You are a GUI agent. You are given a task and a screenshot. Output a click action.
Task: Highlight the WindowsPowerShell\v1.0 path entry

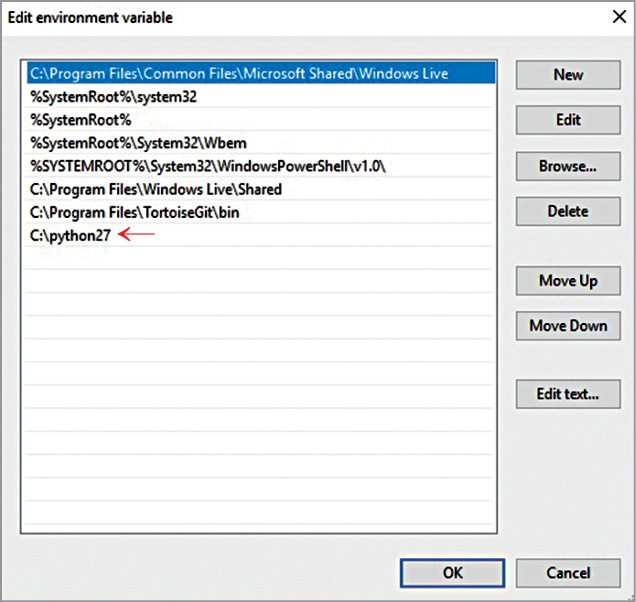coord(208,166)
